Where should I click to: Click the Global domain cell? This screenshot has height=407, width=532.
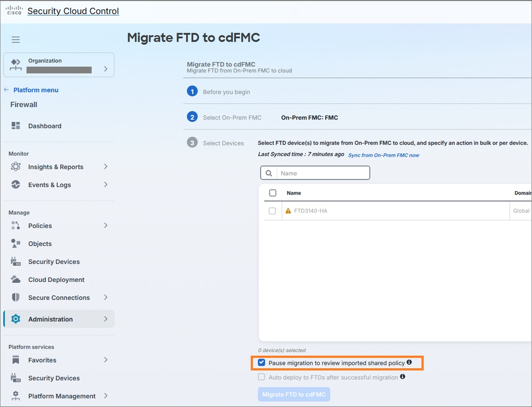[521, 211]
